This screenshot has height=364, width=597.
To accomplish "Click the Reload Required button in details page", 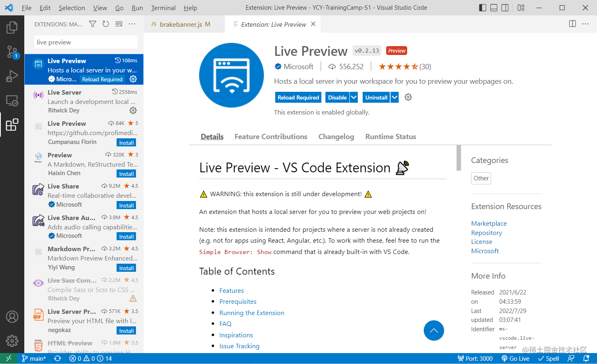I will tap(298, 97).
